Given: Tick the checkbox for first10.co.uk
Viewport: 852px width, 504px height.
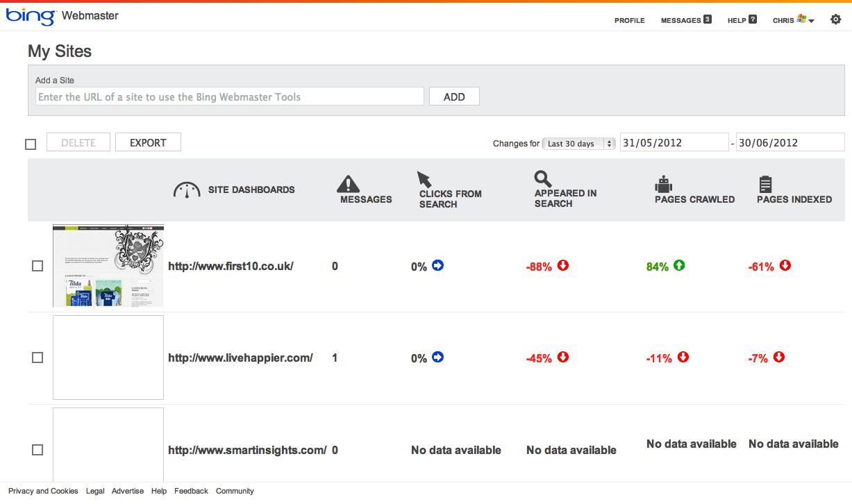Looking at the screenshot, I should pos(37,266).
